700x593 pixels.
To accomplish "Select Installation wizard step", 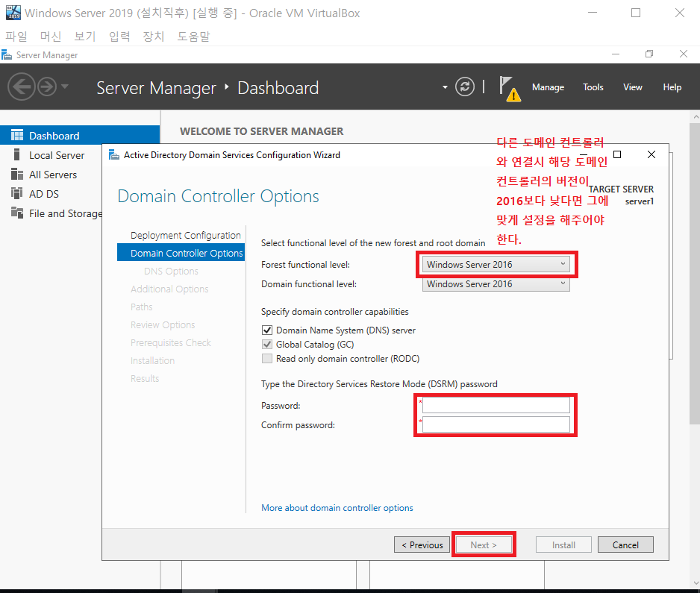I will click(152, 360).
